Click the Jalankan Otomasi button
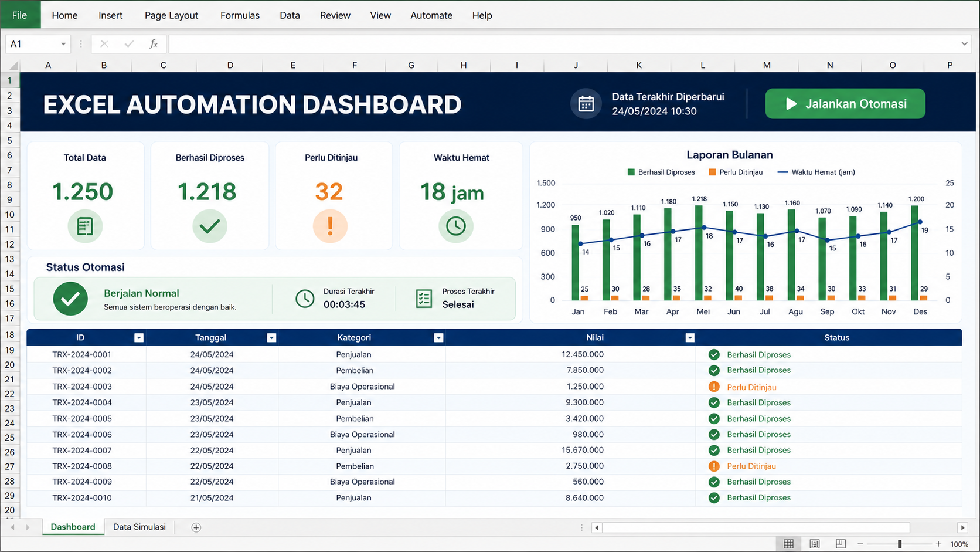The height and width of the screenshot is (552, 980). (845, 104)
